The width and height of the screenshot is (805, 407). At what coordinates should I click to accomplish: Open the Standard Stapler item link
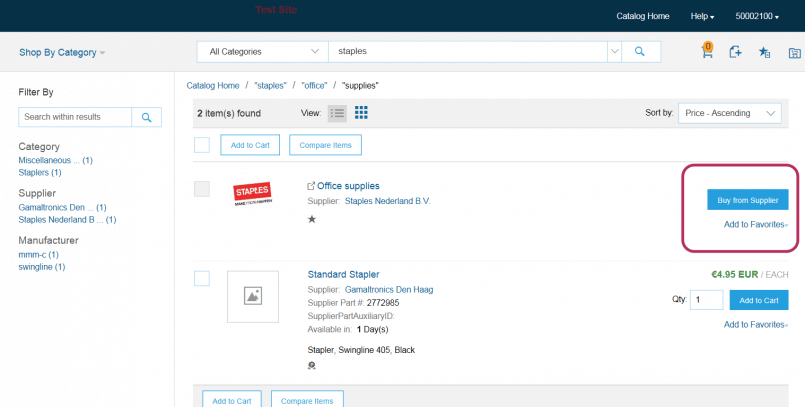point(343,275)
